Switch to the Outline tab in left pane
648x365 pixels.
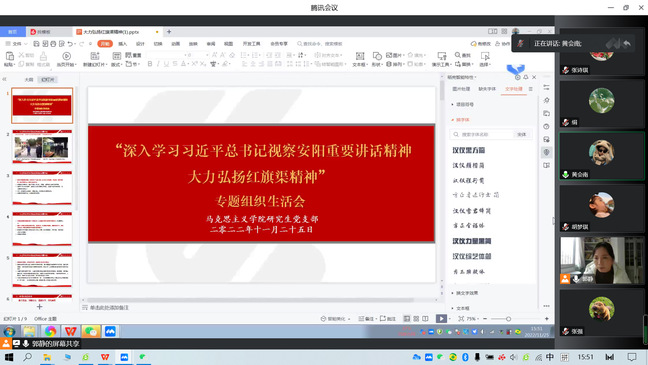(x=29, y=79)
